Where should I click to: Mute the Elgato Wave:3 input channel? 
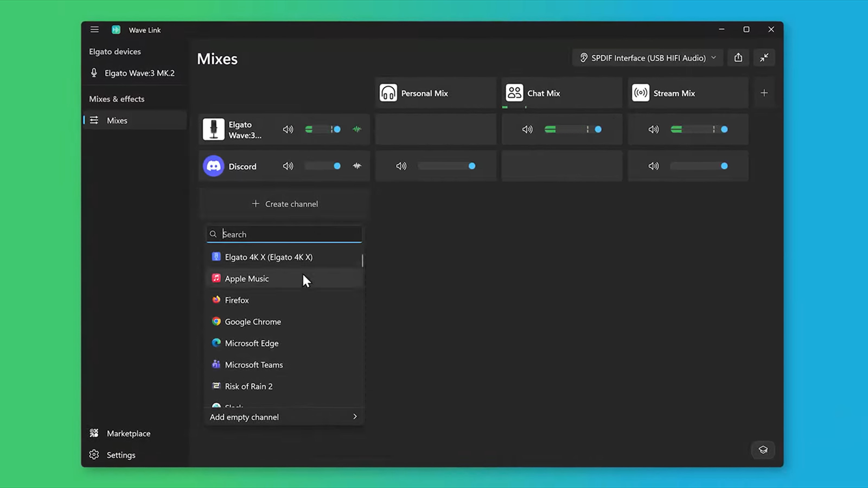pyautogui.click(x=288, y=130)
